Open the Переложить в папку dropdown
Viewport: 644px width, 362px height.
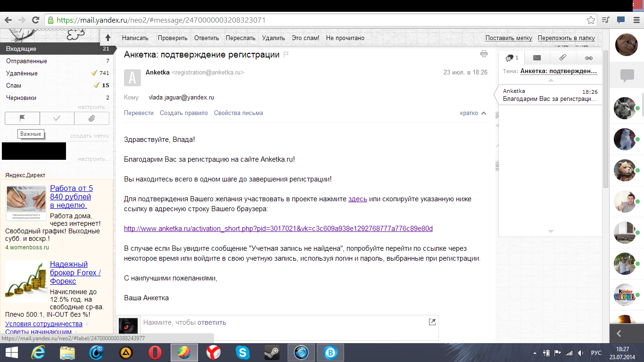[566, 38]
